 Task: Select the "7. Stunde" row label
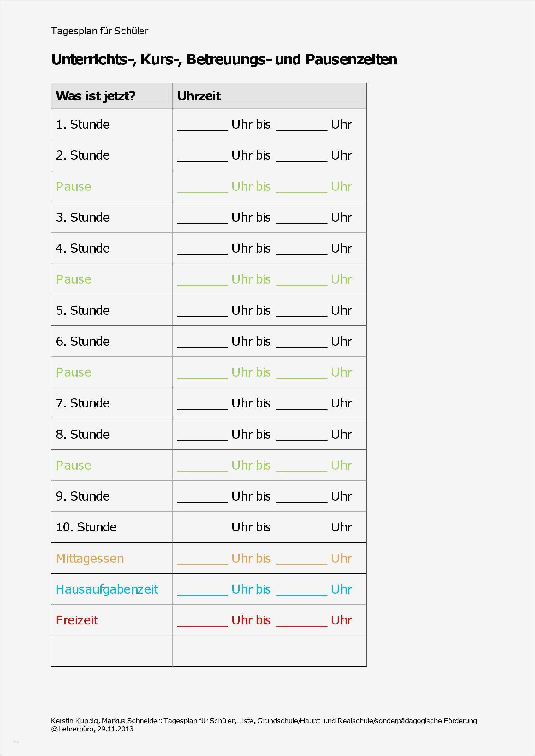[x=83, y=403]
